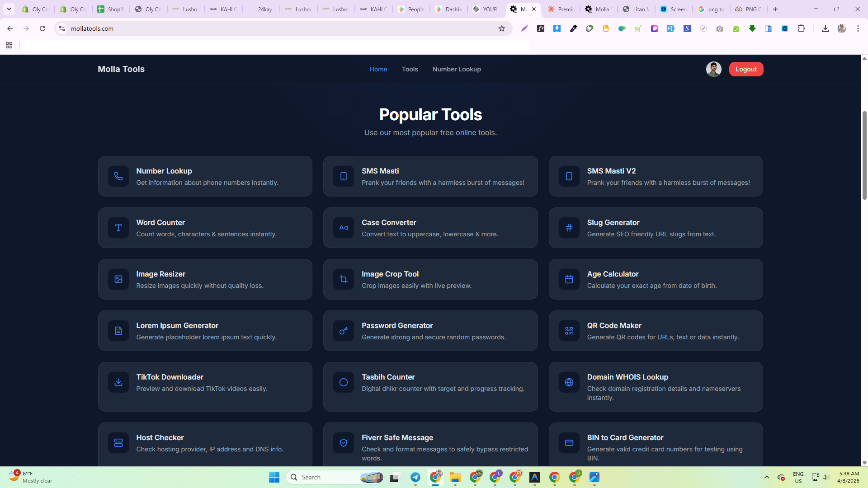Screen dimensions: 868x488
Task: Click the Password Generator key icon
Action: pyautogui.click(x=343, y=331)
